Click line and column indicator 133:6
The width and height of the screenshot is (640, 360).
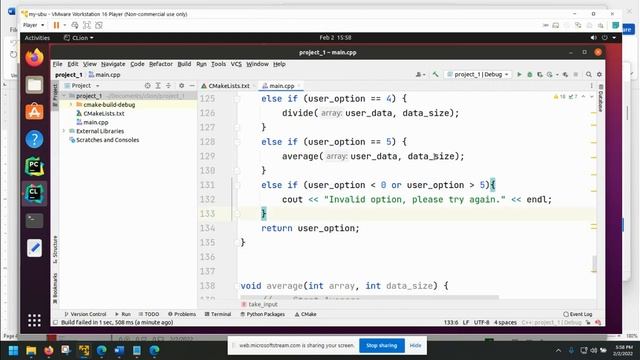coord(451,322)
